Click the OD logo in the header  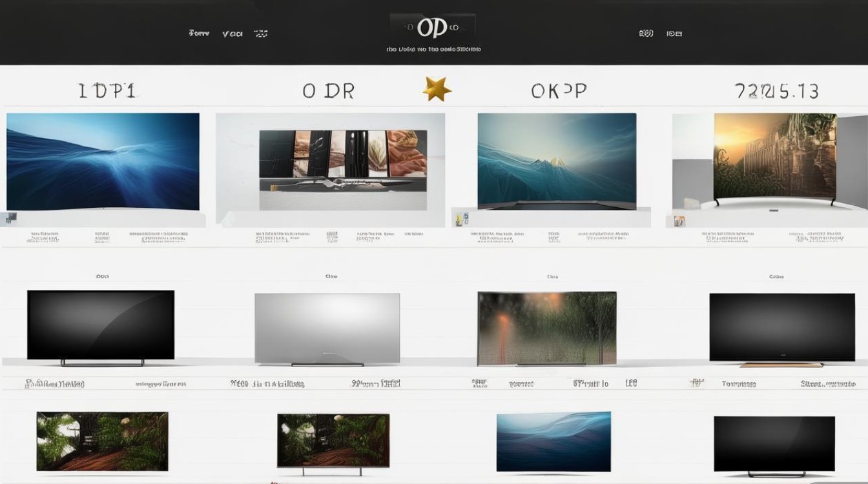point(432,28)
